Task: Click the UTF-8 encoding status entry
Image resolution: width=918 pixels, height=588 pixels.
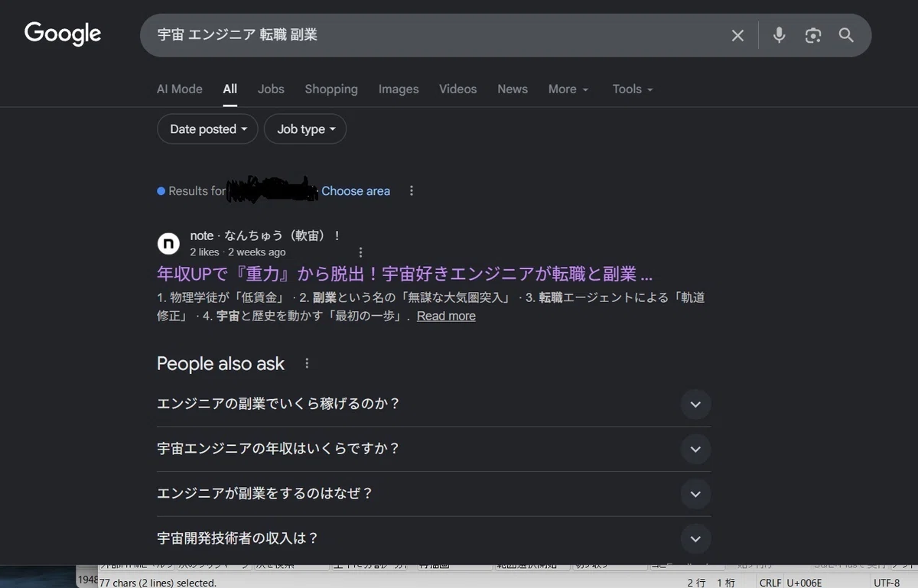Action: click(x=887, y=583)
